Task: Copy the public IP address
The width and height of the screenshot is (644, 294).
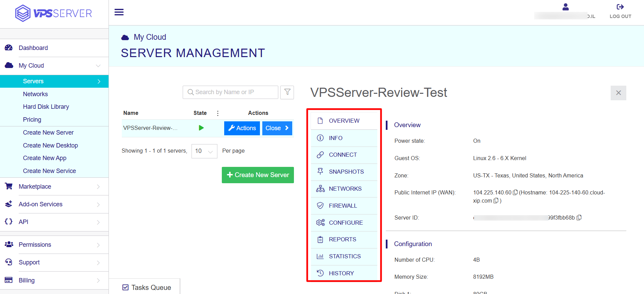Action: pyautogui.click(x=515, y=192)
